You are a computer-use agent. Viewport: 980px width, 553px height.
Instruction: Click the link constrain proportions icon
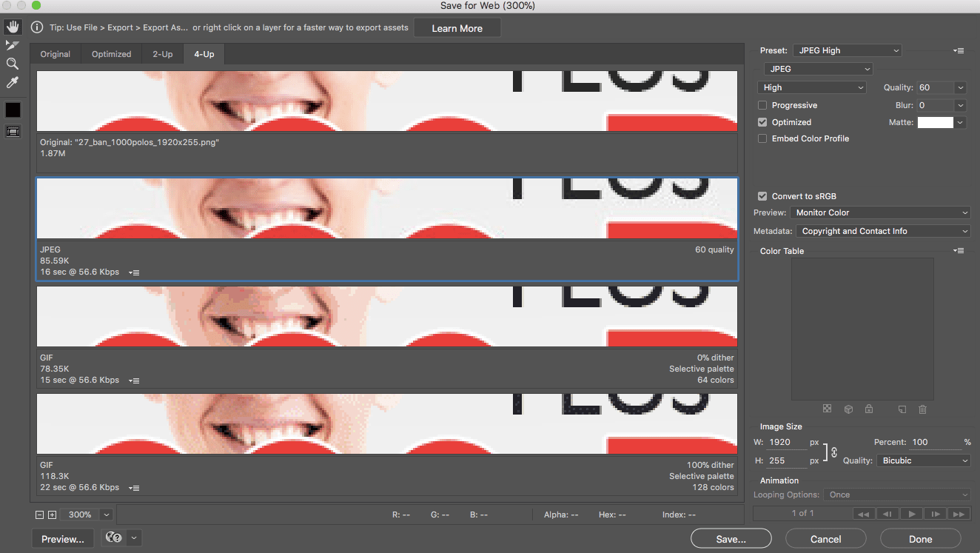pyautogui.click(x=834, y=452)
